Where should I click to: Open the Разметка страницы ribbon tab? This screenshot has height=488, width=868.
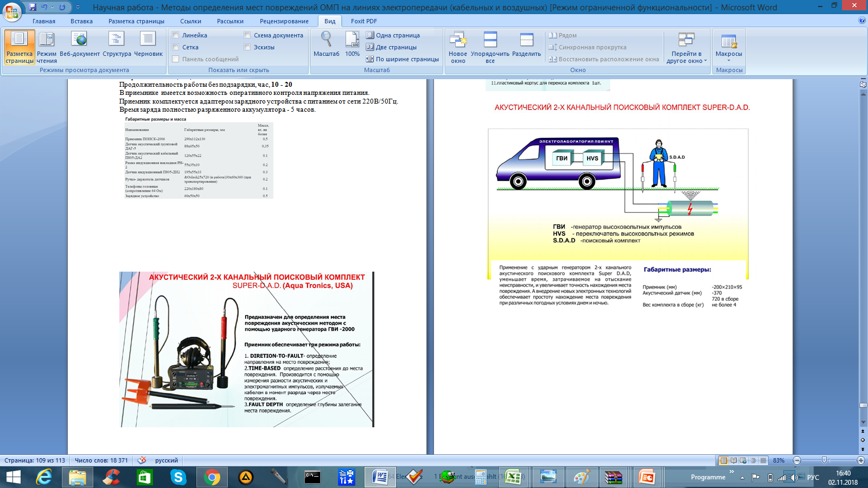pos(136,21)
